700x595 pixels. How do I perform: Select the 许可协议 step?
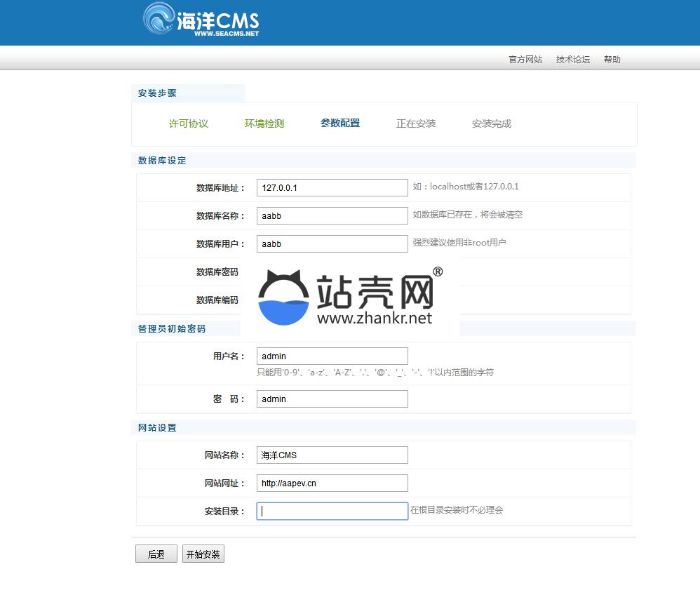click(x=189, y=123)
